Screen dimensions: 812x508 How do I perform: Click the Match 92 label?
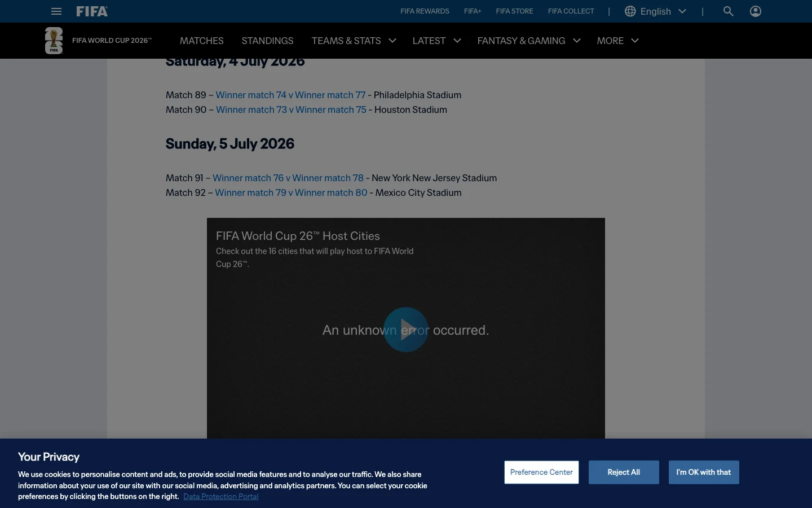click(x=186, y=192)
